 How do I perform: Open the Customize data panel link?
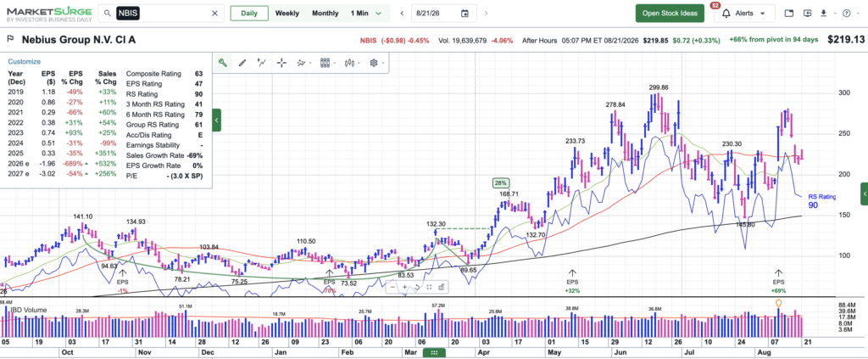pyautogui.click(x=24, y=61)
